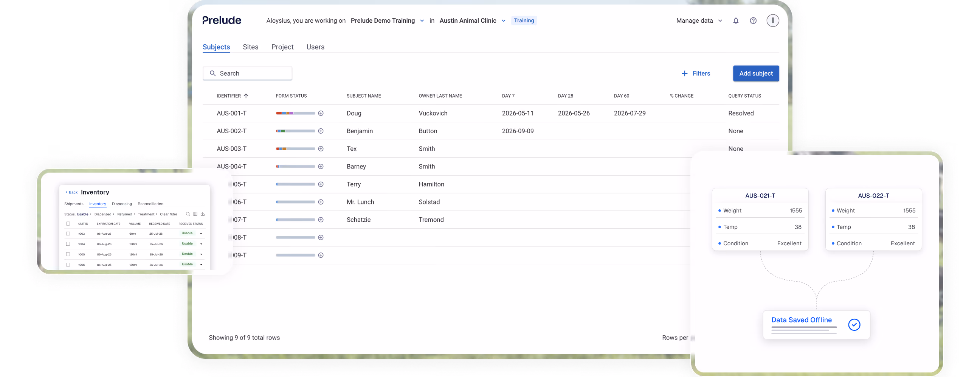Expand form status for AUS-001-T

[x=321, y=113]
